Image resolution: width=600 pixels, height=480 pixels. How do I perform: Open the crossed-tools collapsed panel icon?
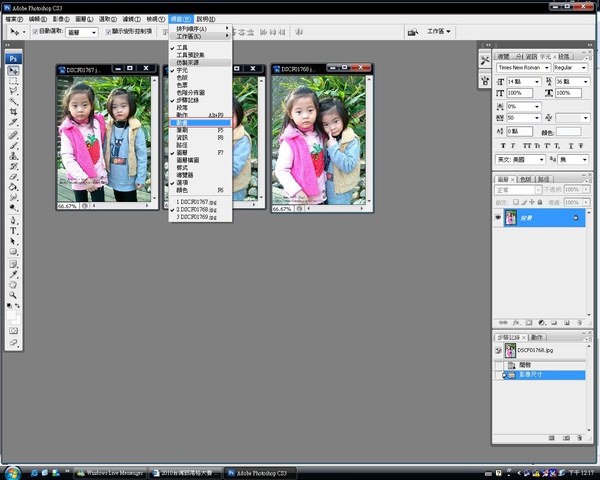[485, 60]
